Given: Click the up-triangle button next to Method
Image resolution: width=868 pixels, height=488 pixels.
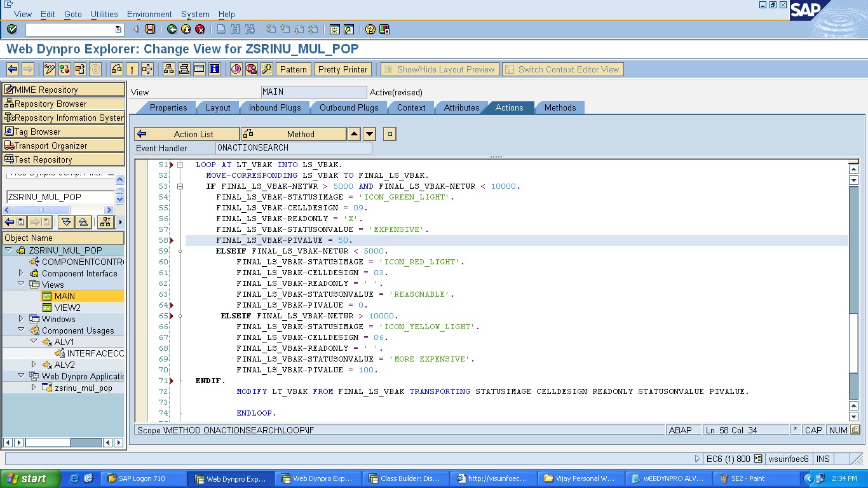Looking at the screenshot, I should tap(355, 134).
